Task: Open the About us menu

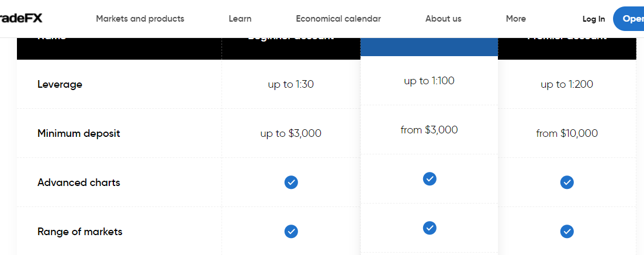Action: tap(443, 19)
